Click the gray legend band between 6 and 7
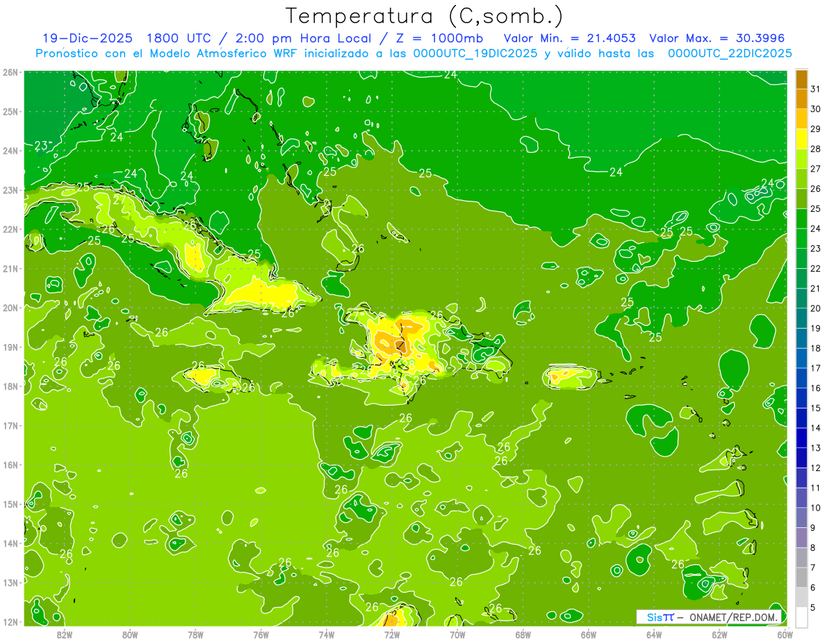The image size is (834, 644). pyautogui.click(x=801, y=577)
